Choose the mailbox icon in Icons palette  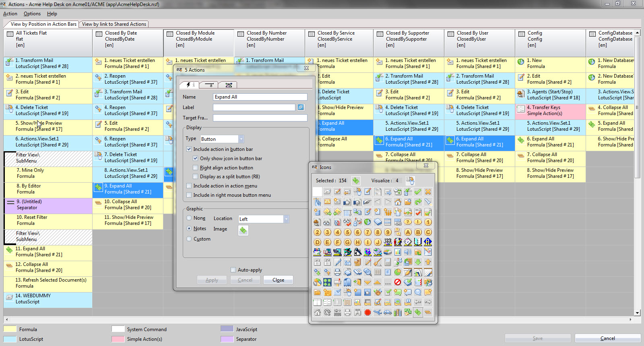[x=338, y=282]
